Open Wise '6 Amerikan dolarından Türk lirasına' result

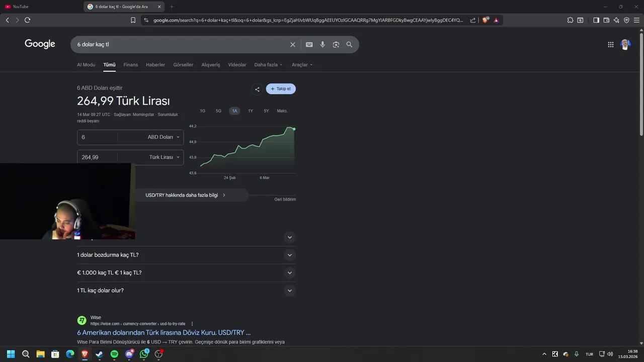[x=164, y=333]
